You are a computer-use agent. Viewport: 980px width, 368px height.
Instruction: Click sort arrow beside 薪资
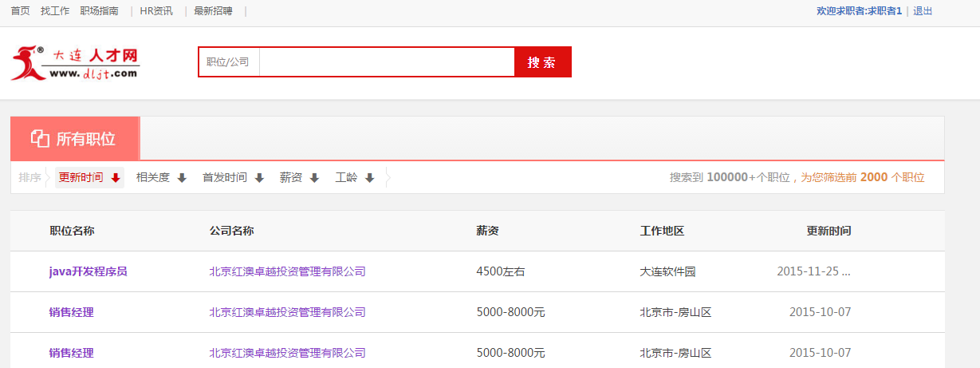click(x=314, y=178)
